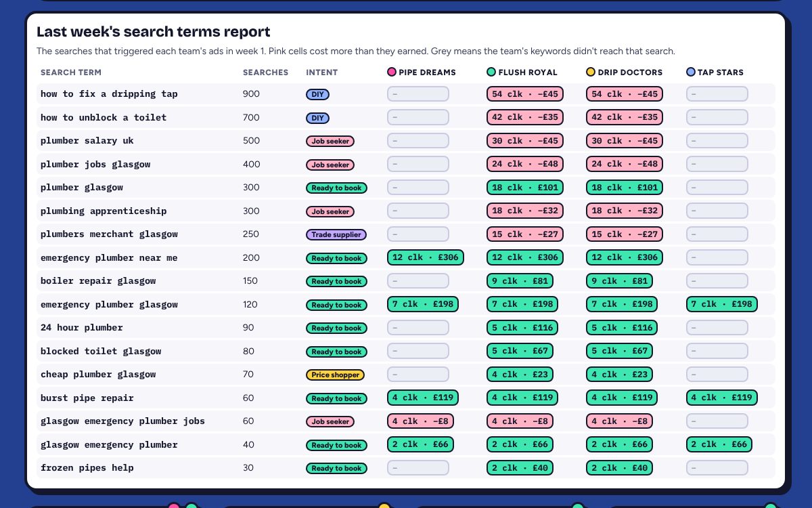Click the green Flush Royal team dot
Image resolution: width=812 pixels, height=508 pixels.
[491, 72]
